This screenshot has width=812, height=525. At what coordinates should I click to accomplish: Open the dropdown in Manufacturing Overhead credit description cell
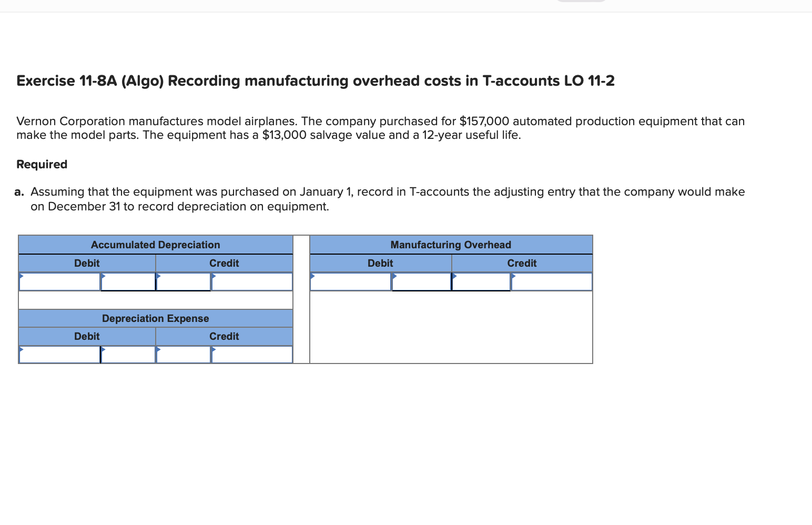point(481,281)
